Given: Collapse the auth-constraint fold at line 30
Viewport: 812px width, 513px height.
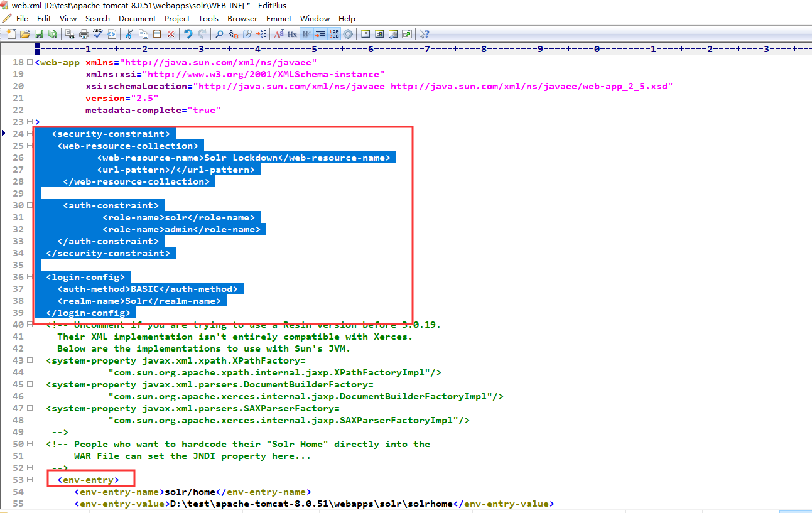Looking at the screenshot, I should pyautogui.click(x=30, y=205).
